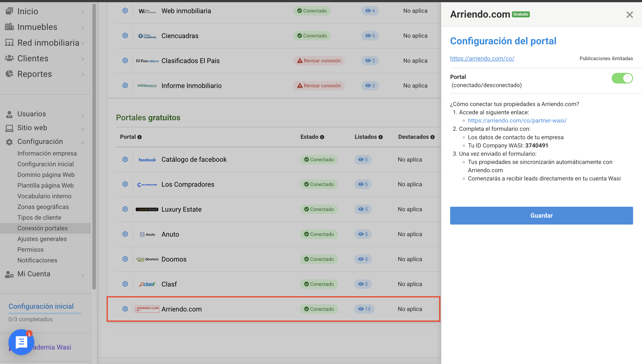Image resolution: width=642 pixels, height=364 pixels.
Task: Click the Reportes pie chart icon
Action: [x=9, y=74]
